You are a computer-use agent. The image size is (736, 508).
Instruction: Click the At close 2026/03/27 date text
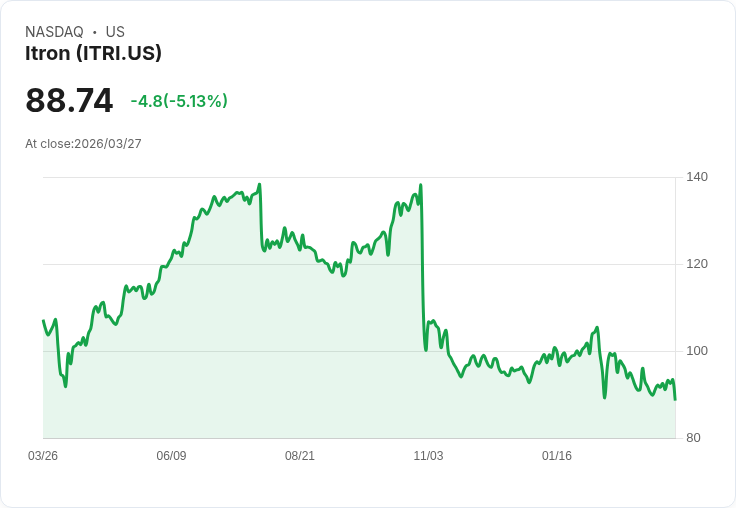click(x=83, y=144)
